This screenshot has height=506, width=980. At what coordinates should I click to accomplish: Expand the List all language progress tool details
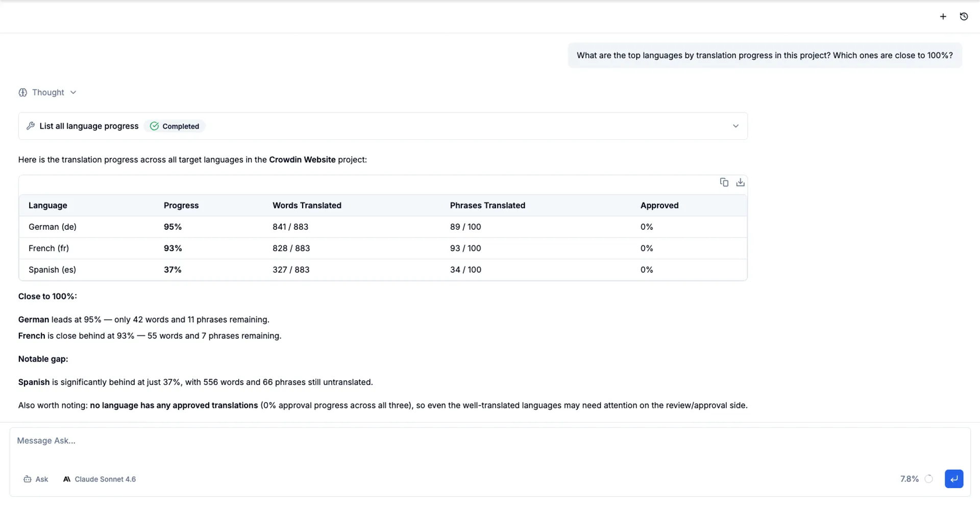click(736, 126)
